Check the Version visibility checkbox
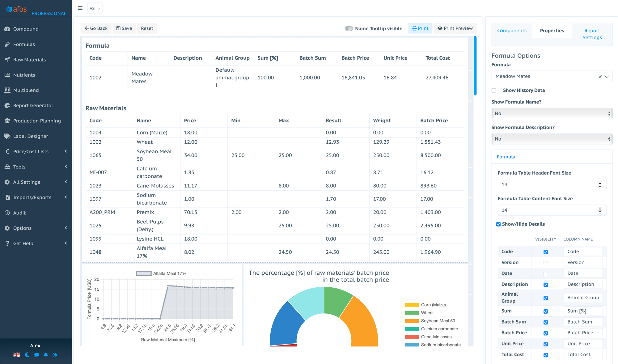 (x=546, y=263)
